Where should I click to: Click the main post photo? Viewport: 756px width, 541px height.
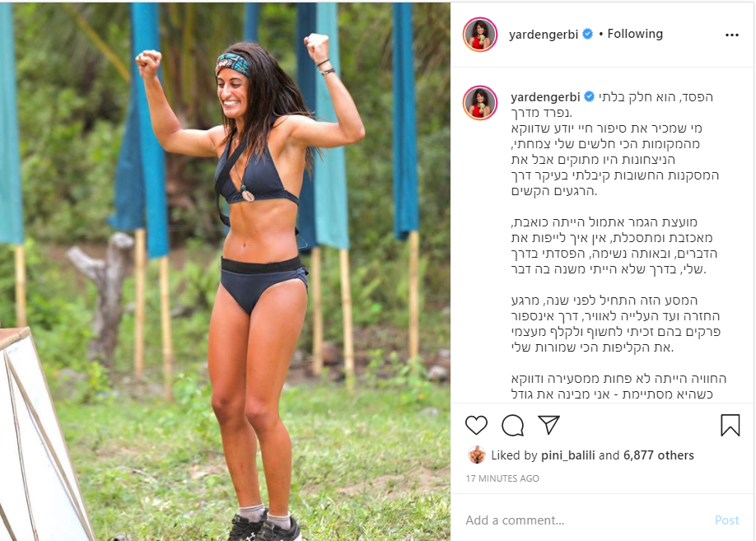[x=225, y=272]
